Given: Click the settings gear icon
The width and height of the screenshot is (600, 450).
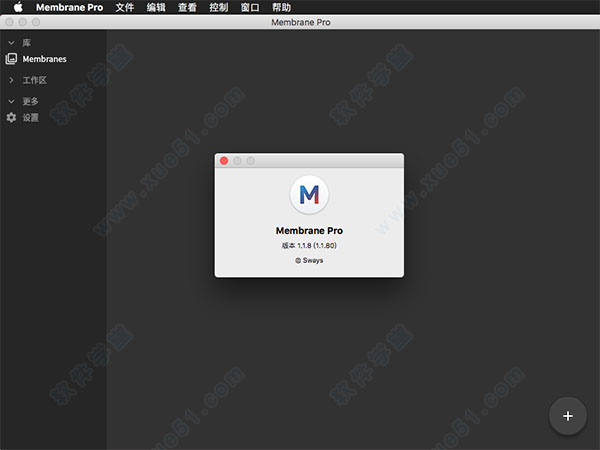Looking at the screenshot, I should [11, 117].
